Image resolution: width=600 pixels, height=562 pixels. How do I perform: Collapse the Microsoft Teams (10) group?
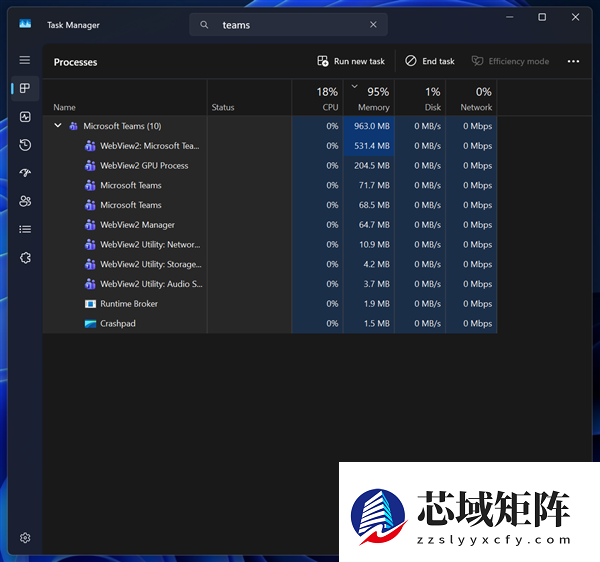[x=58, y=125]
